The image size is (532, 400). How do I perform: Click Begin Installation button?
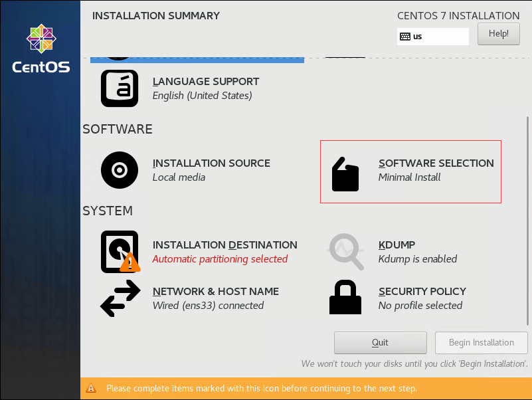pyautogui.click(x=481, y=343)
